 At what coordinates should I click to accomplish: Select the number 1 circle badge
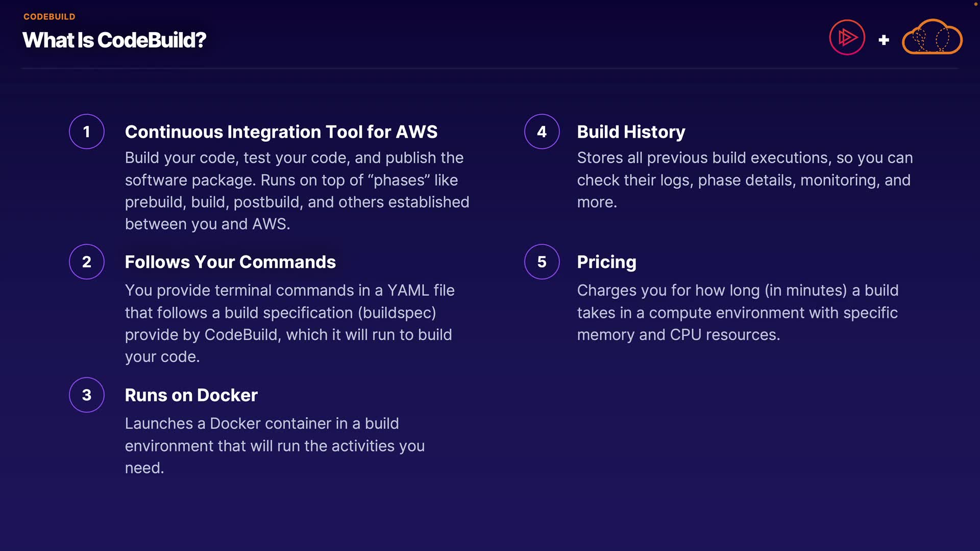click(x=87, y=132)
